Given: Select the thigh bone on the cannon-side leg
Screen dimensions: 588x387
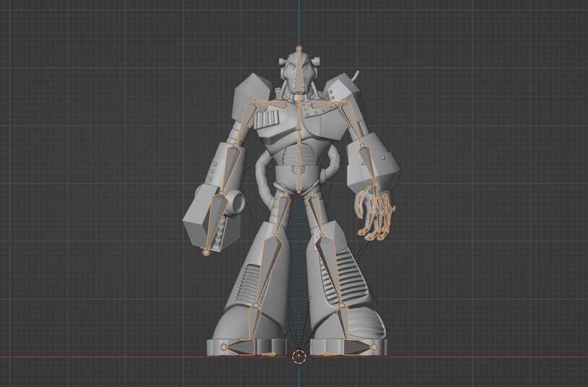Looking at the screenshot, I should point(282,214).
